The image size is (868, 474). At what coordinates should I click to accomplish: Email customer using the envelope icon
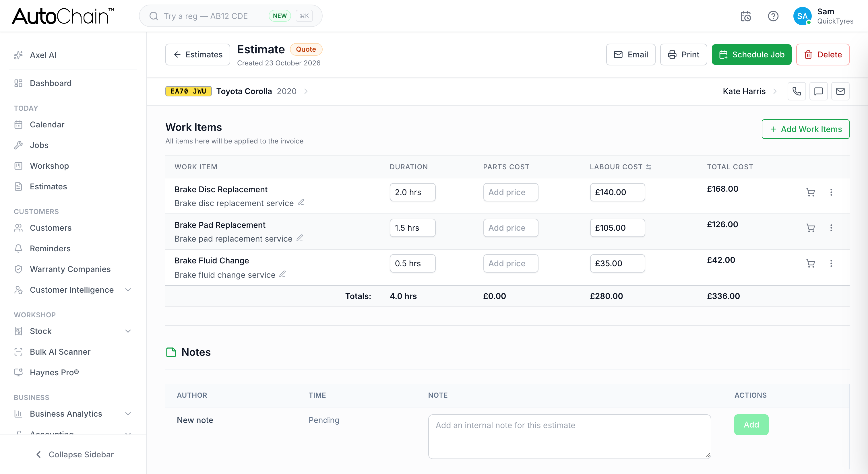pyautogui.click(x=840, y=91)
